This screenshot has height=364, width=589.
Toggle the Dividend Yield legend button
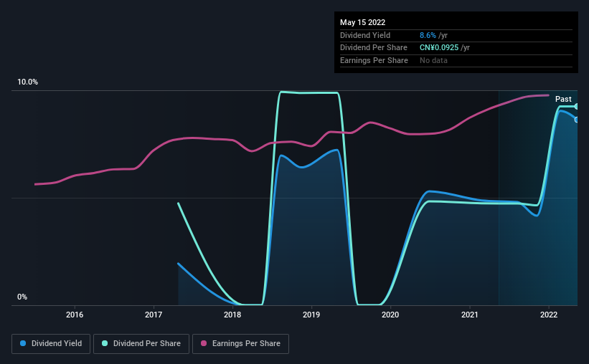pos(51,344)
